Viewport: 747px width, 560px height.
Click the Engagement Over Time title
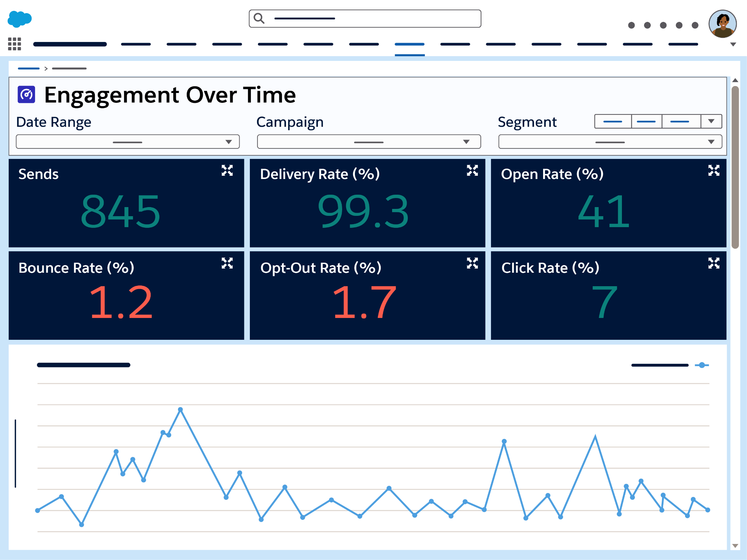(170, 96)
